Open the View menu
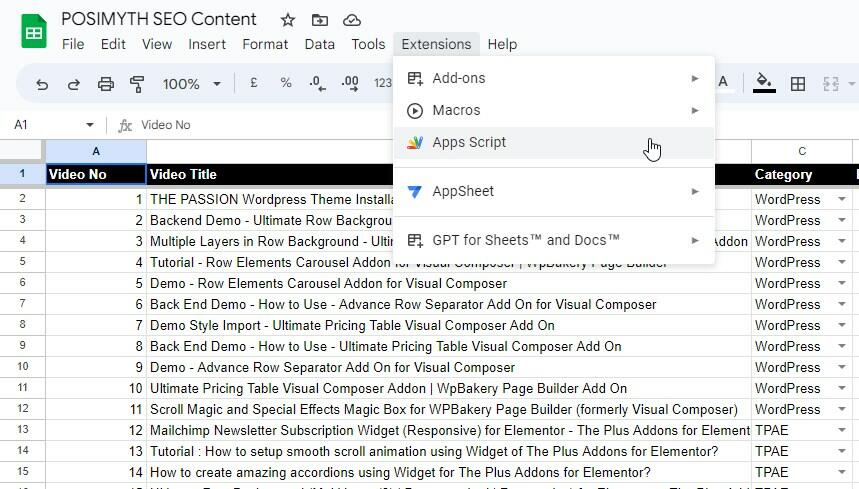 click(x=157, y=44)
